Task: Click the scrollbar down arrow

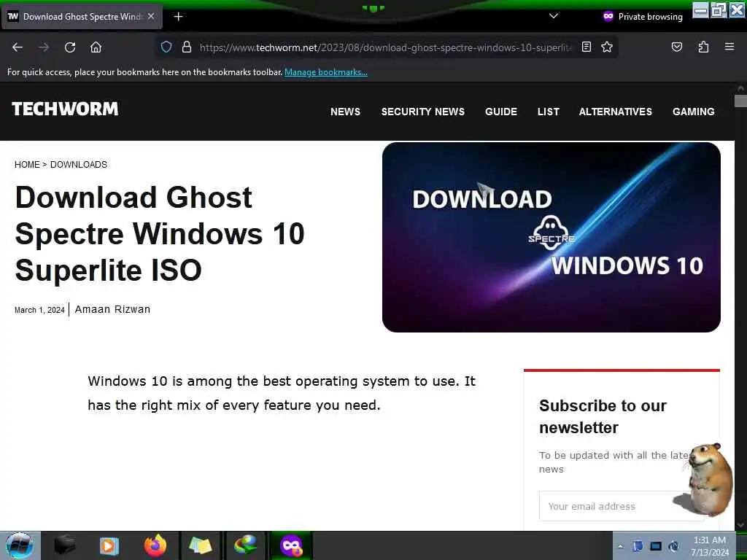Action: (x=740, y=525)
